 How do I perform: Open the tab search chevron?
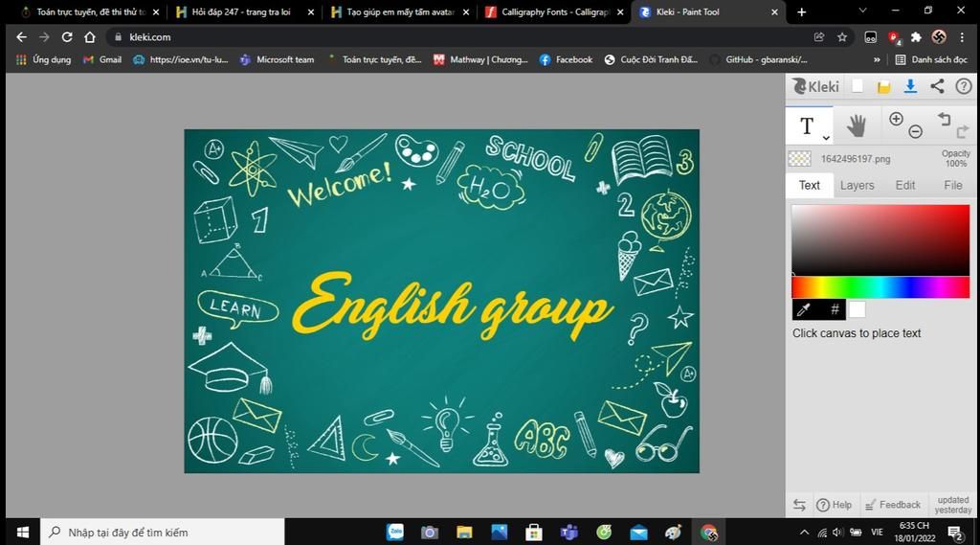click(x=862, y=11)
